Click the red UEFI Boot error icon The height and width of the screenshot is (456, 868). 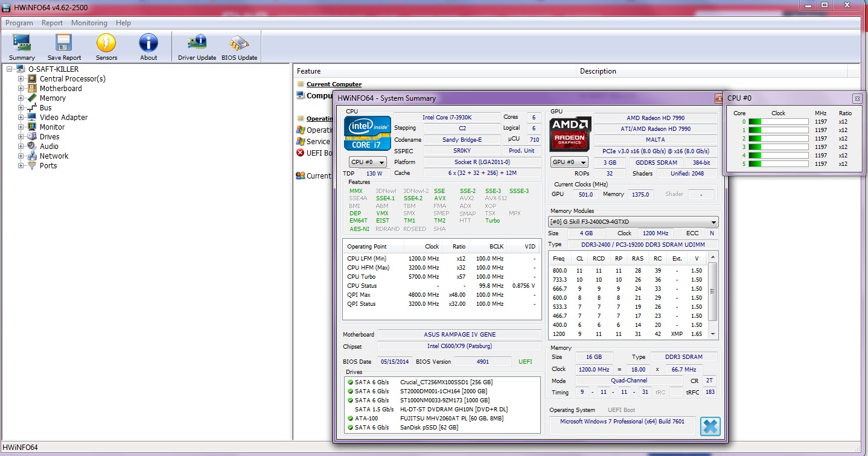[300, 153]
